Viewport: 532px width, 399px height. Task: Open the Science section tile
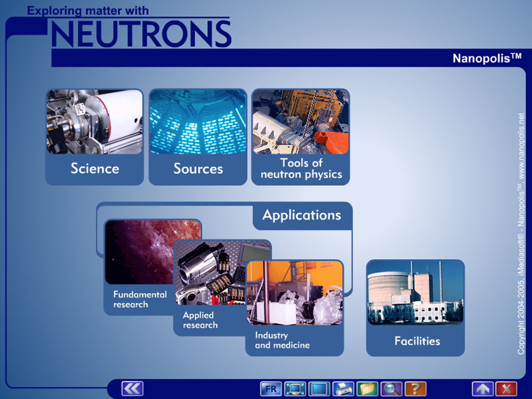pyautogui.click(x=95, y=137)
